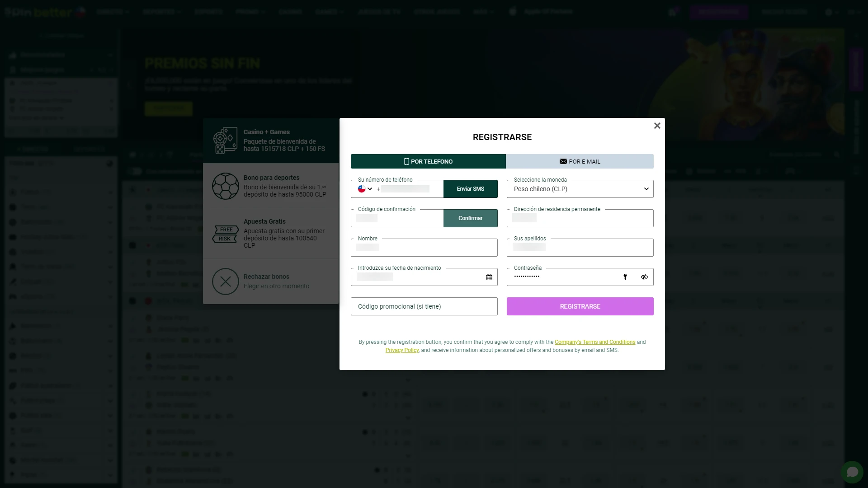Click the Company's Terms and Conditions link
The width and height of the screenshot is (868, 488).
click(x=595, y=342)
